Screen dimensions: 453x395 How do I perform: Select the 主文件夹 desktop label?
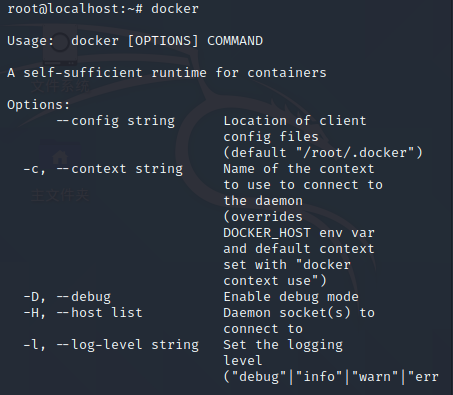[60, 195]
